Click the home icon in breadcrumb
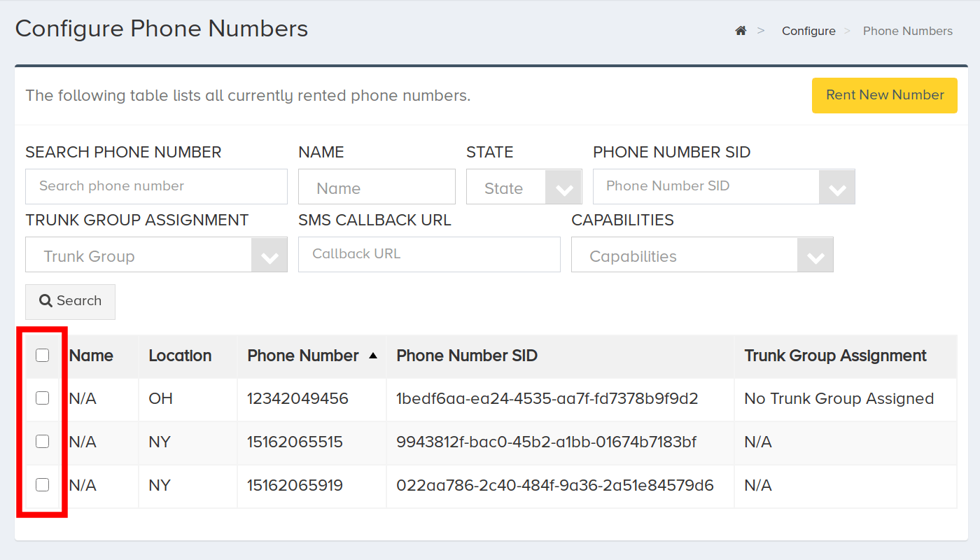The image size is (980, 560). pos(741,31)
